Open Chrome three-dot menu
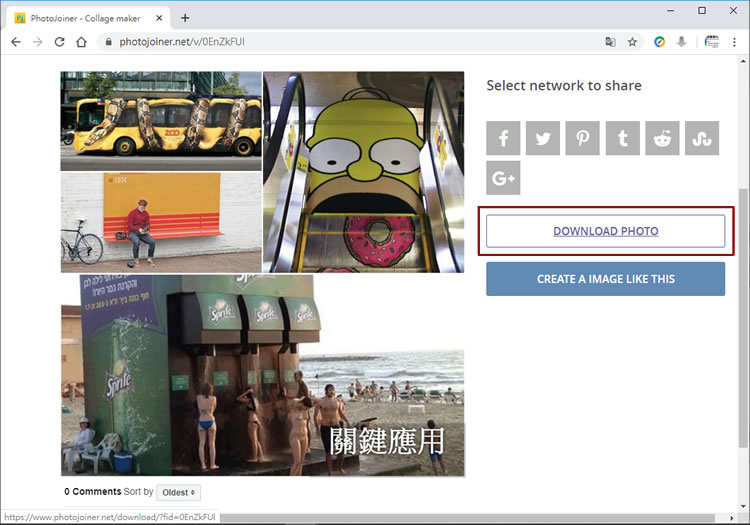Image resolution: width=750 pixels, height=525 pixels. pos(734,42)
